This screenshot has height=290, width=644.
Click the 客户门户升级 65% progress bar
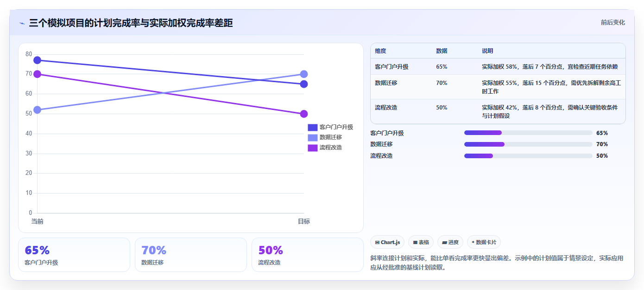[528, 133]
